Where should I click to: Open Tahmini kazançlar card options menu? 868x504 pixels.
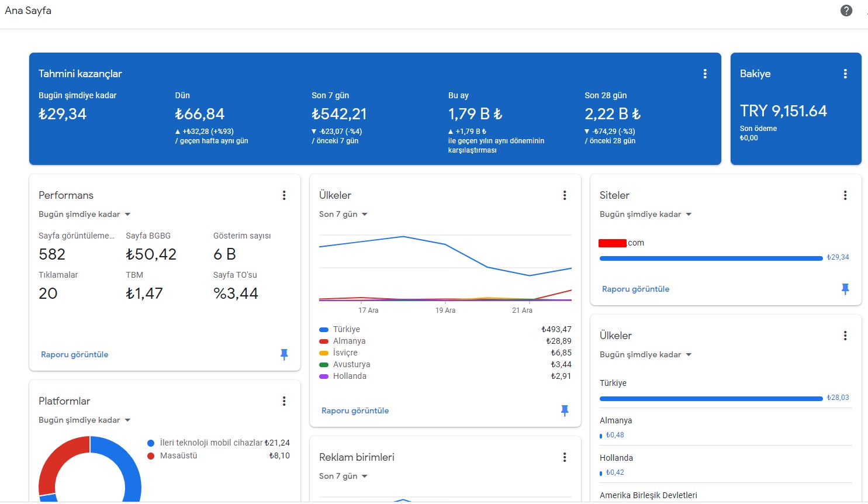(x=705, y=74)
